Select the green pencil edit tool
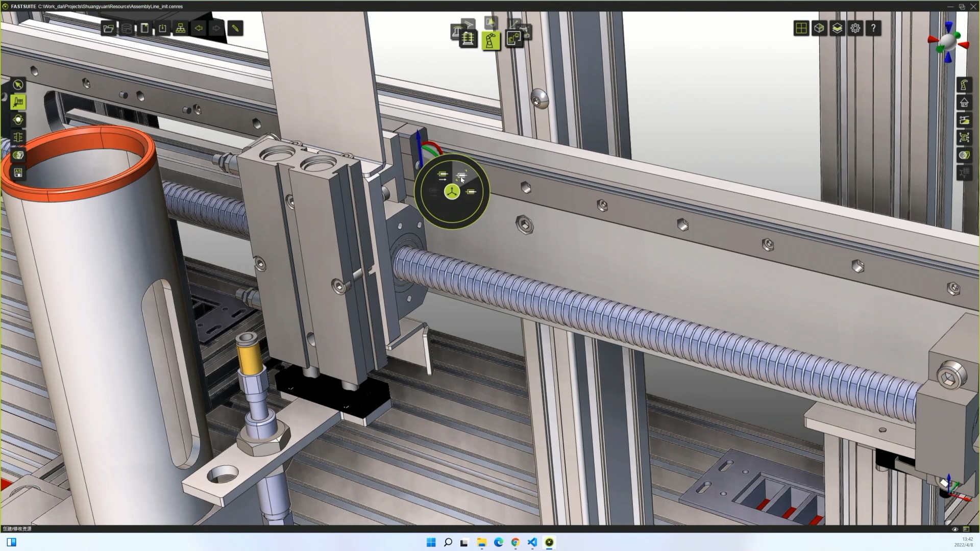 235,29
